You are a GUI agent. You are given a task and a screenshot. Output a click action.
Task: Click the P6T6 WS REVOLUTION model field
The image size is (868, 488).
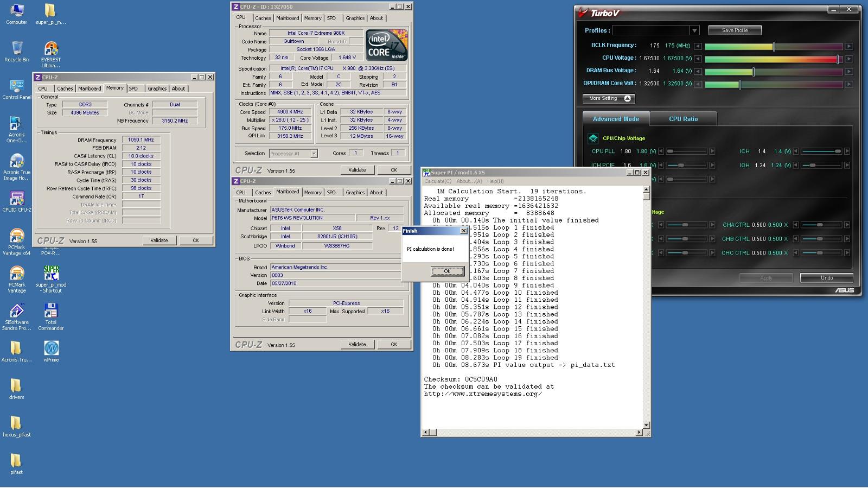312,218
